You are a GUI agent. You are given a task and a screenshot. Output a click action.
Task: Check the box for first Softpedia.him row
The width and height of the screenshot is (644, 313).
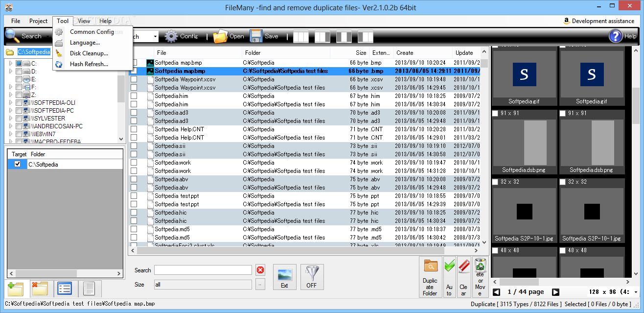(x=134, y=96)
